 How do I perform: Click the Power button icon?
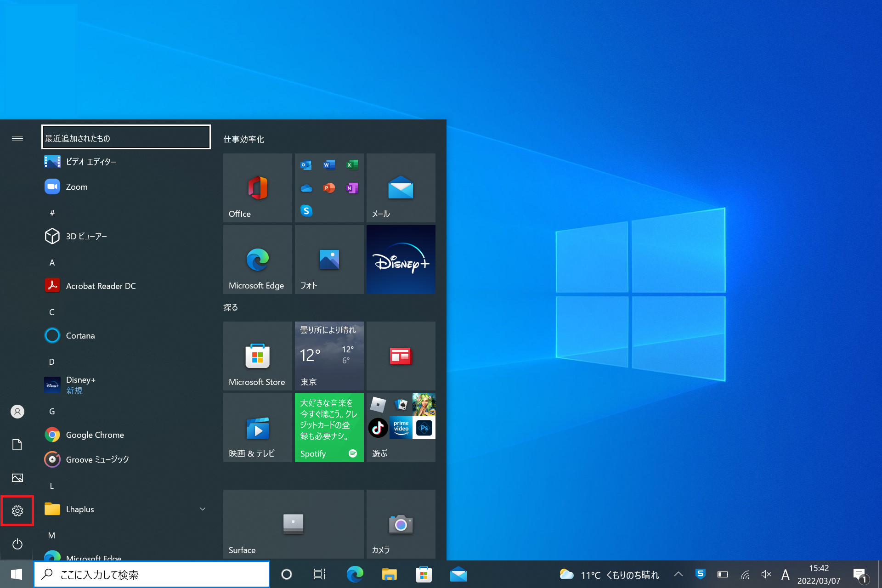[17, 544]
